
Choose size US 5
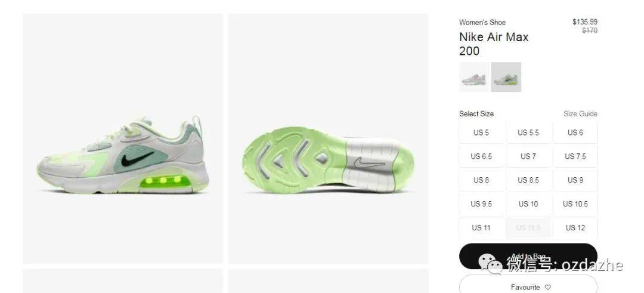481,132
